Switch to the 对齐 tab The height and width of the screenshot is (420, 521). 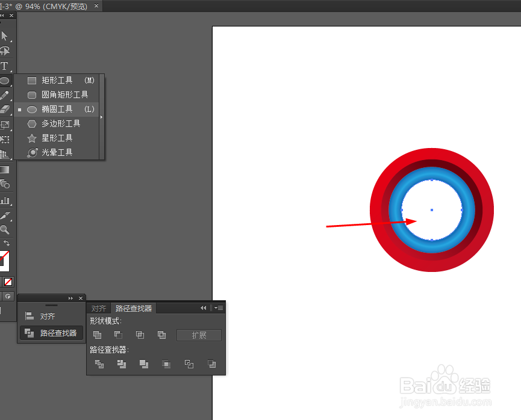tap(99, 309)
